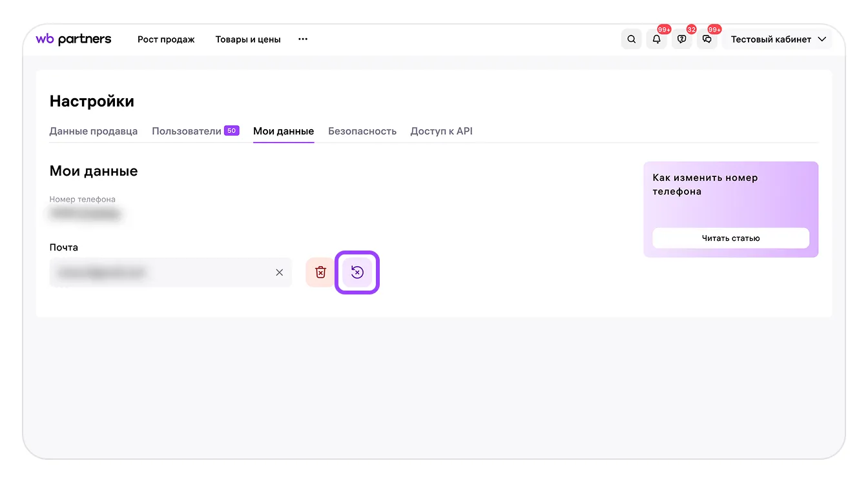
Task: Select the Мои данные tab
Action: coord(284,131)
